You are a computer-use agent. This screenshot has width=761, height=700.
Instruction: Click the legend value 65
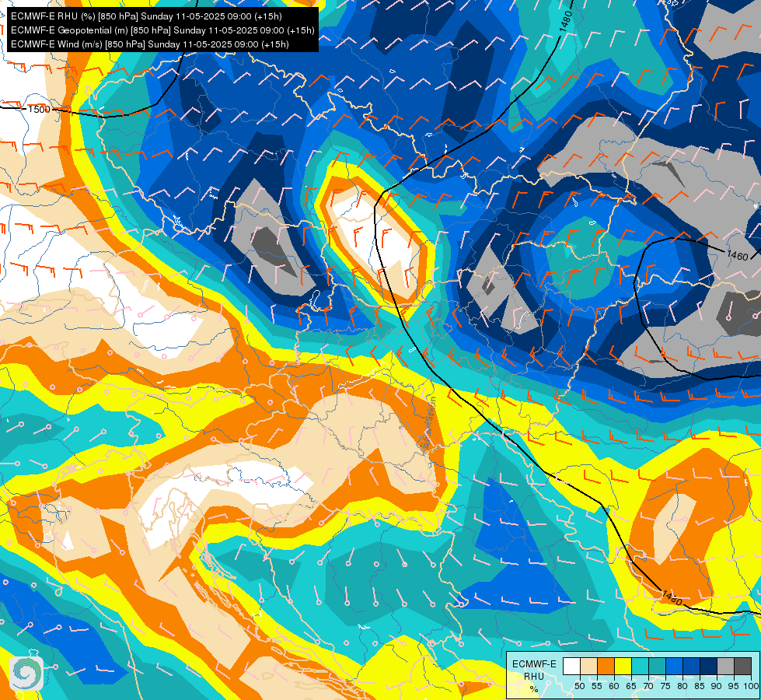(x=631, y=686)
